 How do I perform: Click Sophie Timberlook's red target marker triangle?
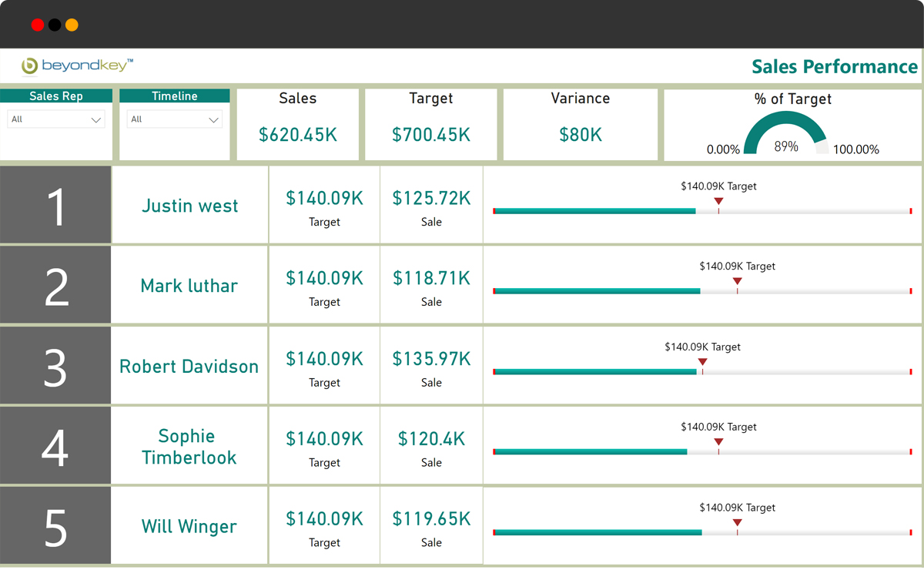click(x=718, y=442)
